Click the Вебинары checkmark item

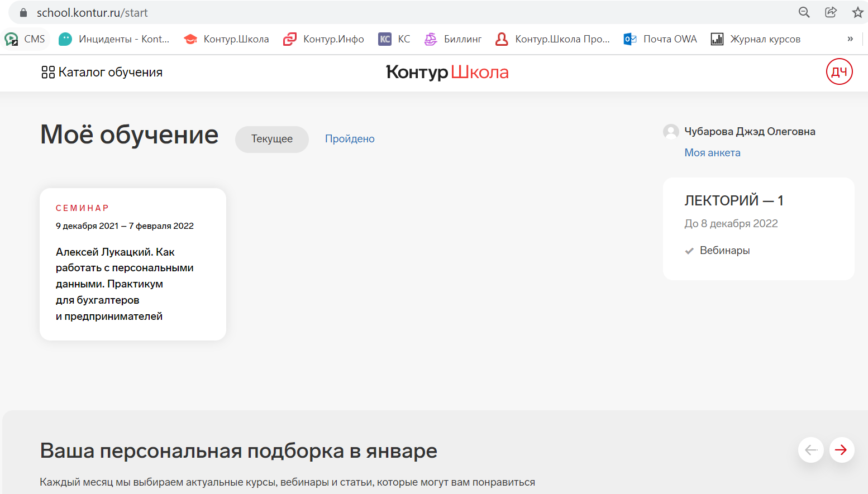[718, 251]
